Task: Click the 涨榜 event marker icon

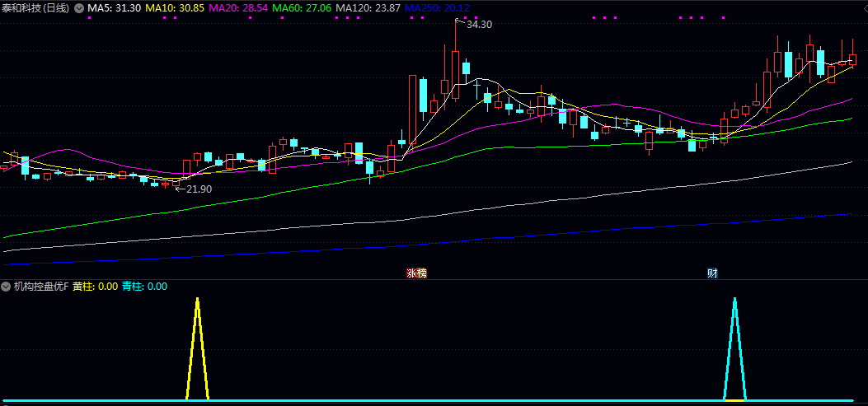Action: [x=416, y=273]
